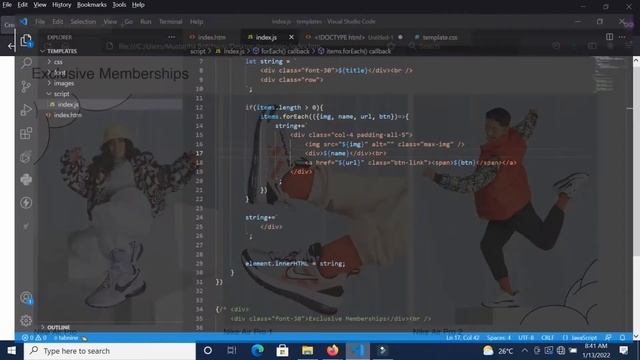Open the Action Center notification icon

tap(624, 350)
